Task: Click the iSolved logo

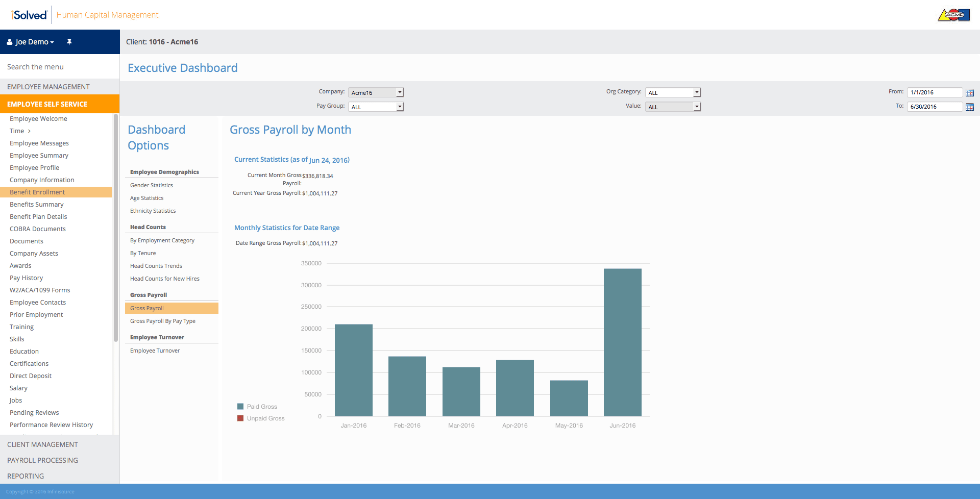Action: click(x=29, y=15)
